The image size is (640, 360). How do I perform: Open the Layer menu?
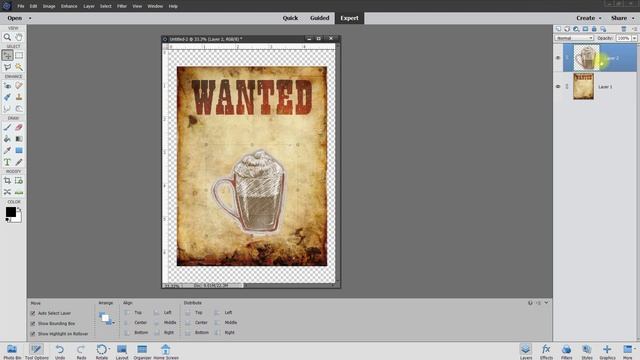click(89, 6)
